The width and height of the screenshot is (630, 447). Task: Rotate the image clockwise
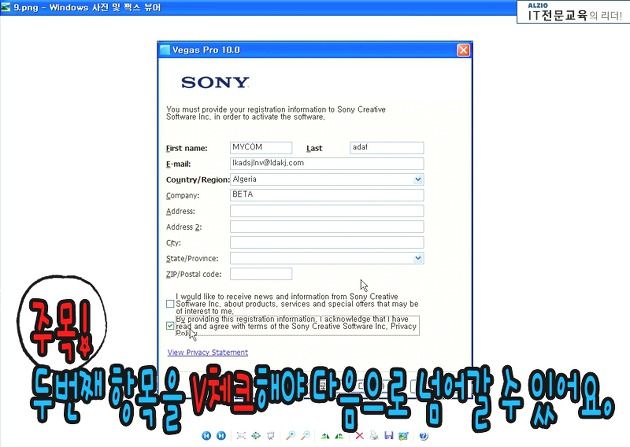point(325,436)
